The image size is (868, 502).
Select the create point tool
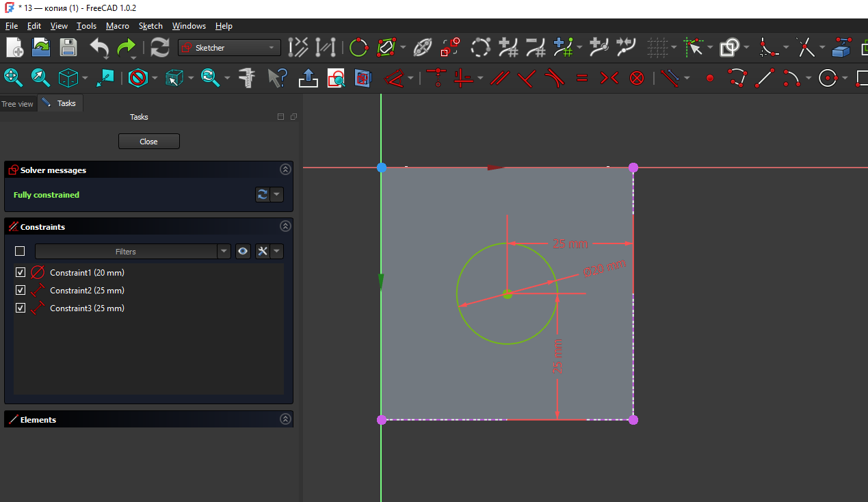[x=710, y=78]
